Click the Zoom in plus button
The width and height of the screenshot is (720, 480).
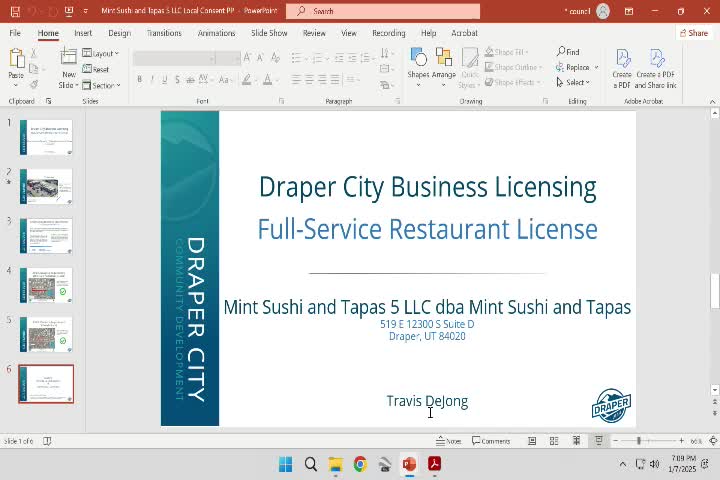681,441
